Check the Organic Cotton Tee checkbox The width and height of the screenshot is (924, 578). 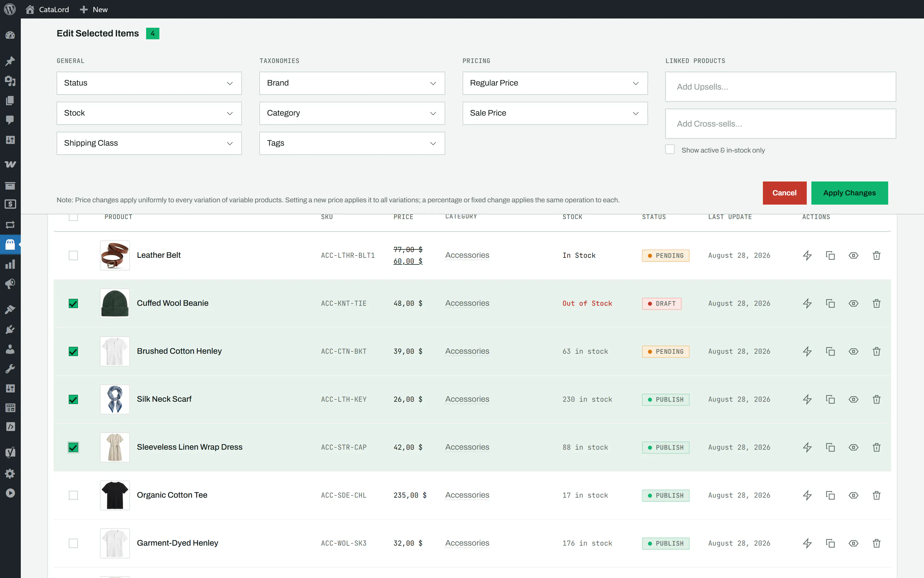(x=73, y=495)
